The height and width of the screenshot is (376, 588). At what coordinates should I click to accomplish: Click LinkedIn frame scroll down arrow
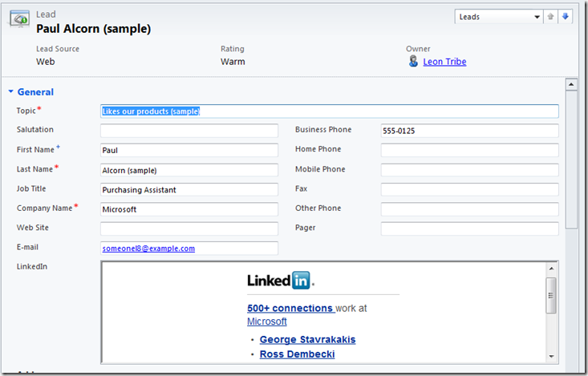[x=551, y=357]
